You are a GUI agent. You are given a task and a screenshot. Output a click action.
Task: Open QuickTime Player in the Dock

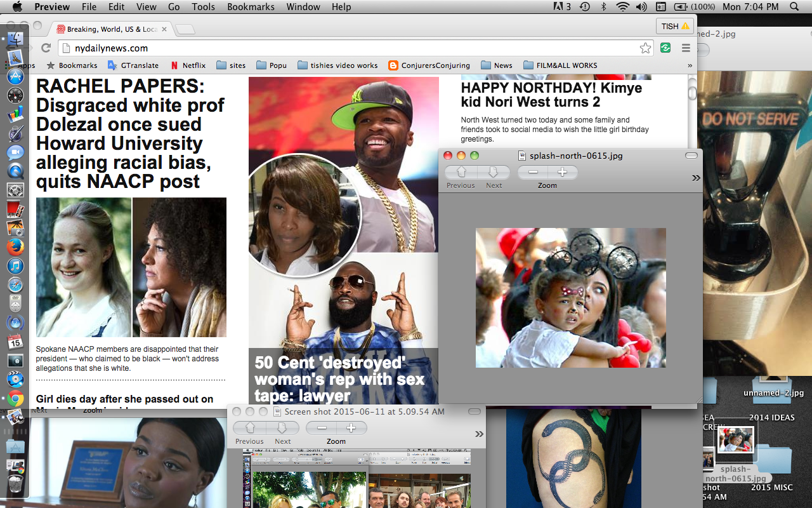tap(15, 171)
